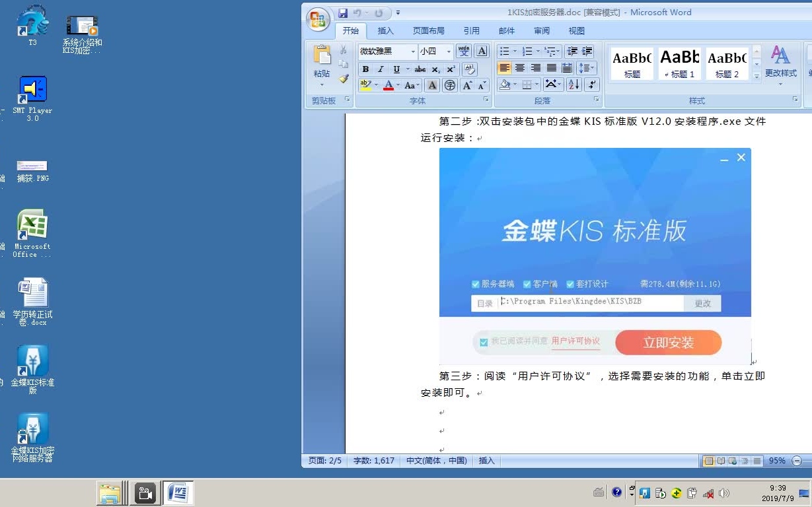812x507 pixels.
Task: Click the Office button in Word
Action: (318, 19)
